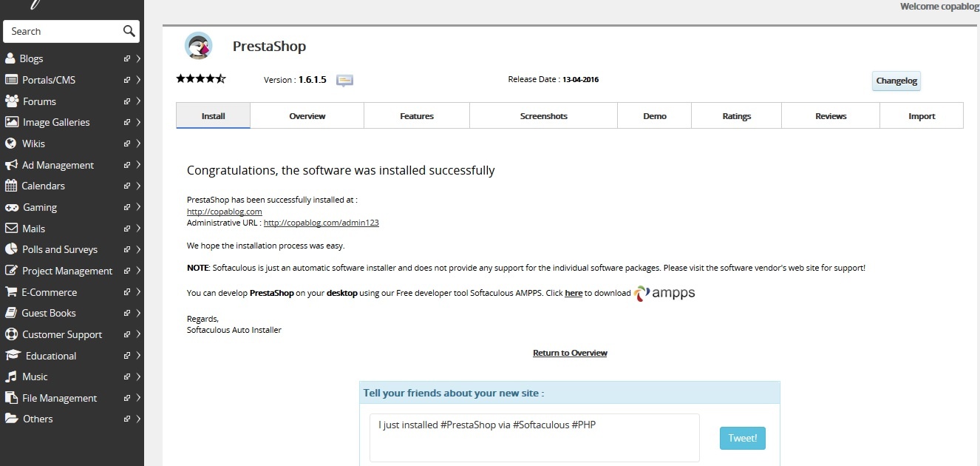Click the Gaming controller icon

coord(11,208)
